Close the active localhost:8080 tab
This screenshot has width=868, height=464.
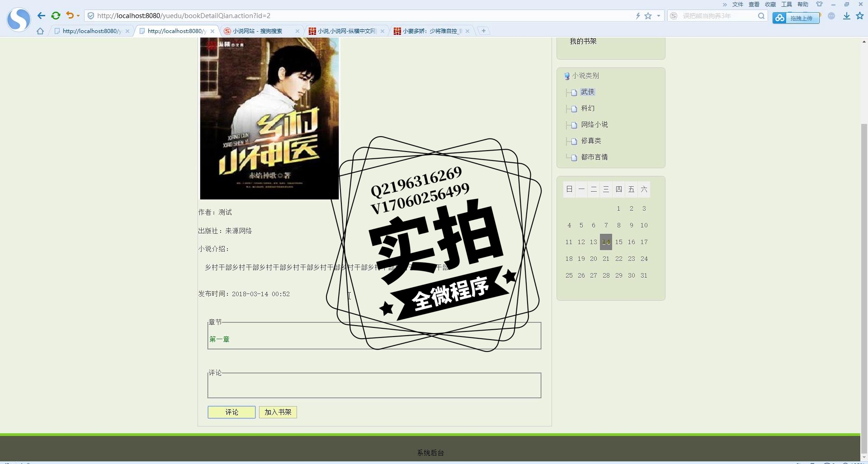[x=212, y=31]
